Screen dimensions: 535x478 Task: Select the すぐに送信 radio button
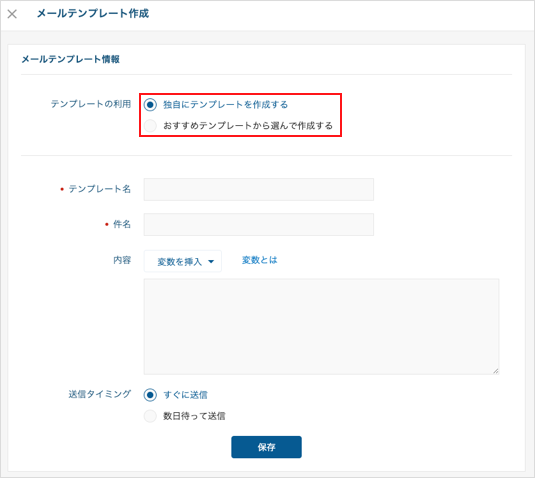[x=150, y=395]
